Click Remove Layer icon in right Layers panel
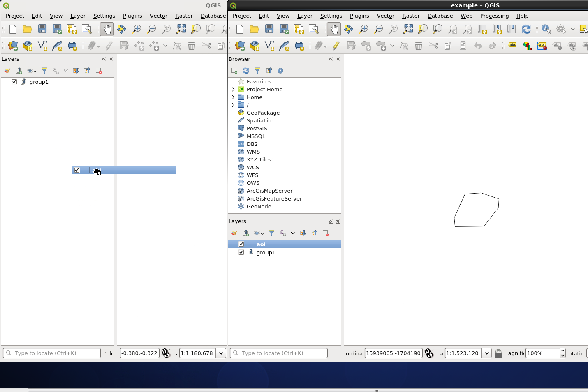Image resolution: width=588 pixels, height=392 pixels. tap(326, 233)
